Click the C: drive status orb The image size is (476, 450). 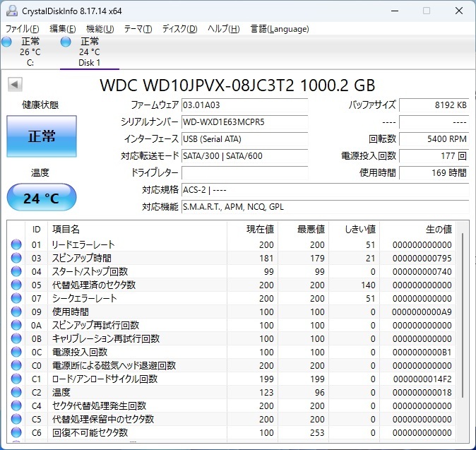point(7,42)
